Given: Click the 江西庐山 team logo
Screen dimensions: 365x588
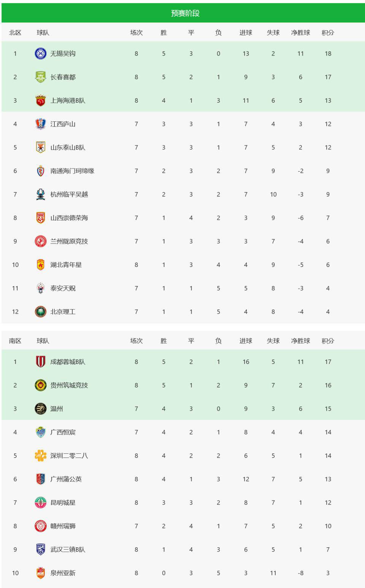Looking at the screenshot, I should 41,124.
